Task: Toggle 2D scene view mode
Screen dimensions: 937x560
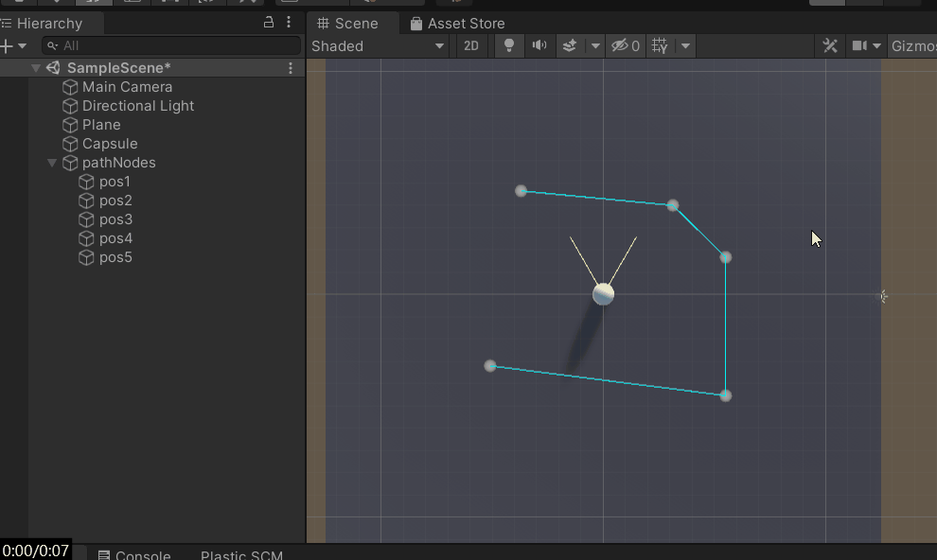Action: [x=471, y=46]
